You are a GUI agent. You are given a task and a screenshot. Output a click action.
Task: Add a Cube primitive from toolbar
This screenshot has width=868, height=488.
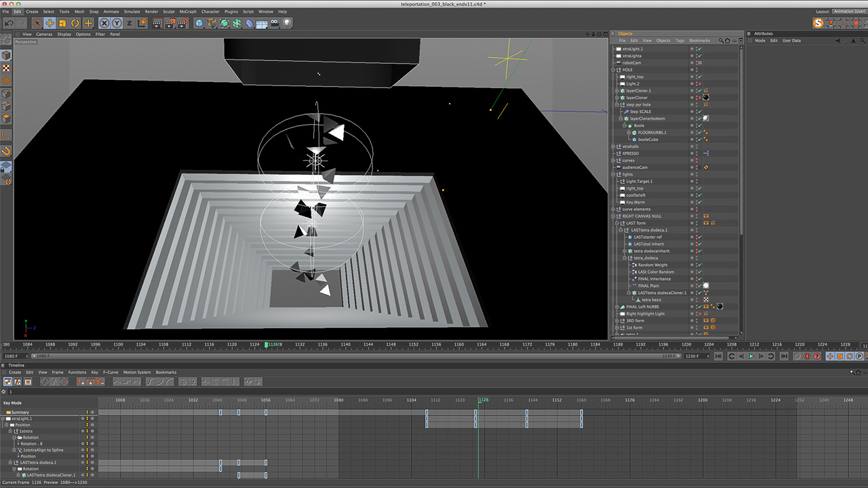tap(199, 23)
